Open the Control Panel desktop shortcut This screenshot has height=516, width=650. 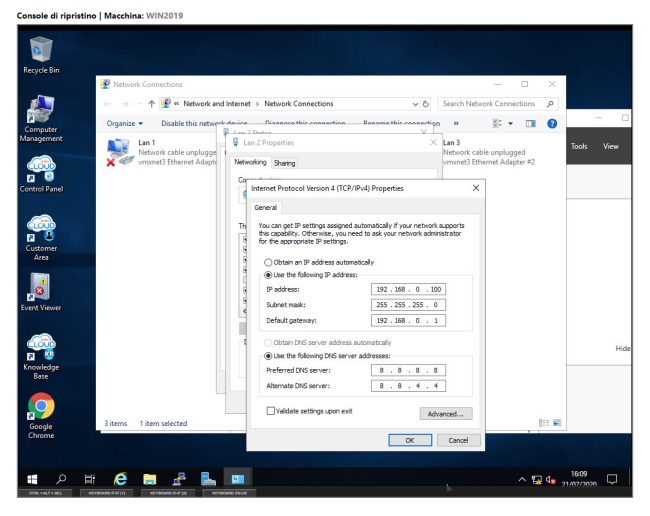(x=41, y=174)
